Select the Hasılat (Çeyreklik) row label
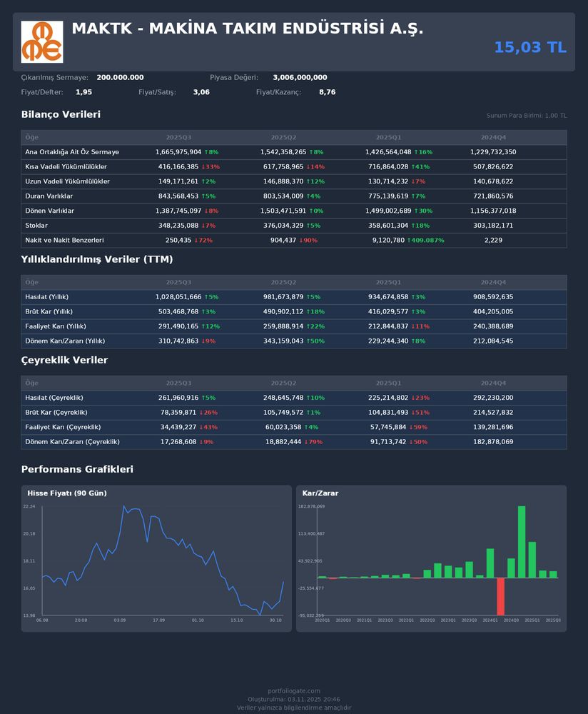The width and height of the screenshot is (588, 714). pyautogui.click(x=54, y=398)
